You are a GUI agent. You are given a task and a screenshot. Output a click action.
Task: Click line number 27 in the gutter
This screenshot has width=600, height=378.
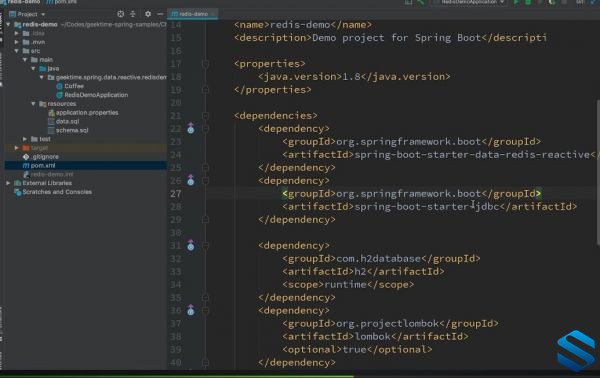pos(176,194)
